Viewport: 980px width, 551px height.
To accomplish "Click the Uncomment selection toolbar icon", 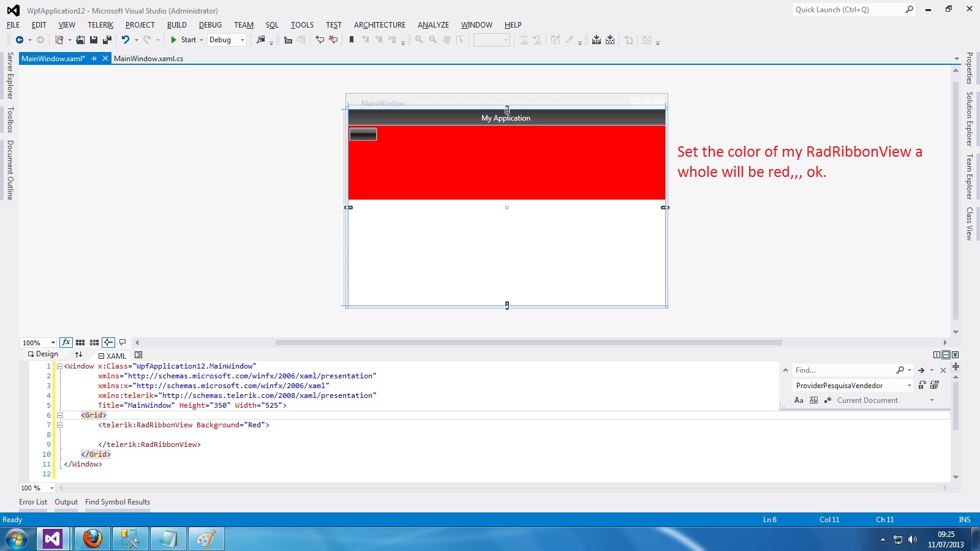I will (x=333, y=40).
